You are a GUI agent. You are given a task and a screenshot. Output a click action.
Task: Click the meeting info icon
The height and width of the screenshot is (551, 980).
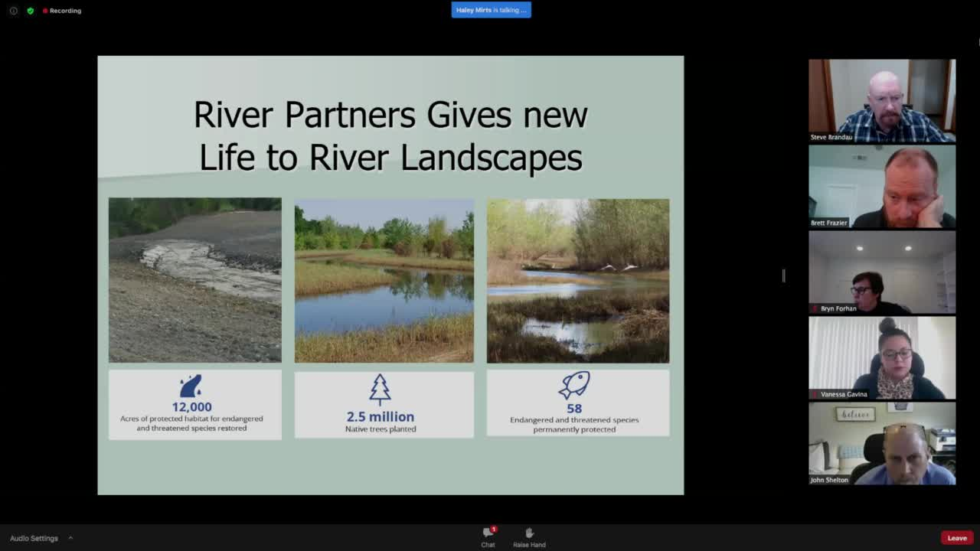(x=13, y=11)
